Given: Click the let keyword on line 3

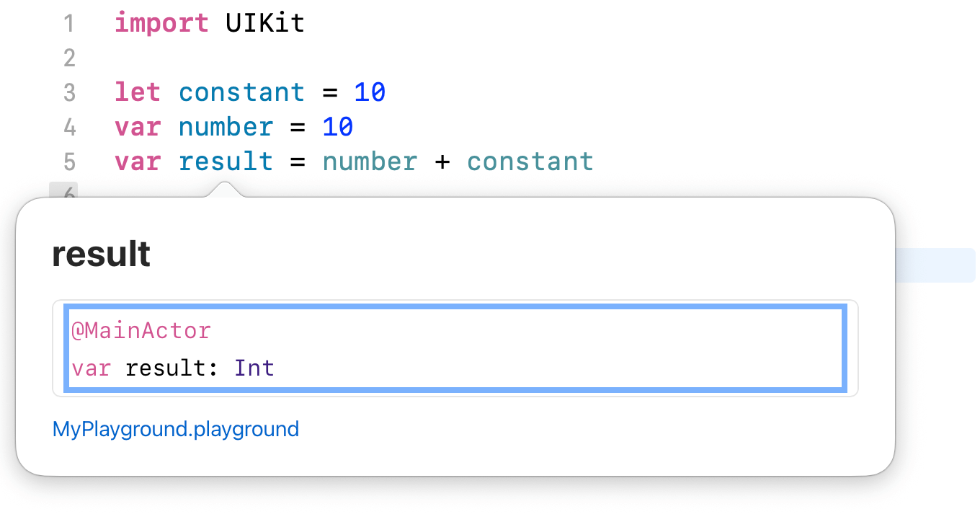Looking at the screenshot, I should [x=138, y=93].
